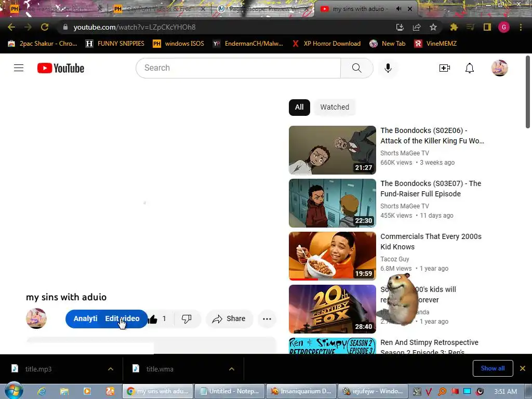Click the Edit video button
Viewport: 532px width, 399px height.
pyautogui.click(x=123, y=318)
